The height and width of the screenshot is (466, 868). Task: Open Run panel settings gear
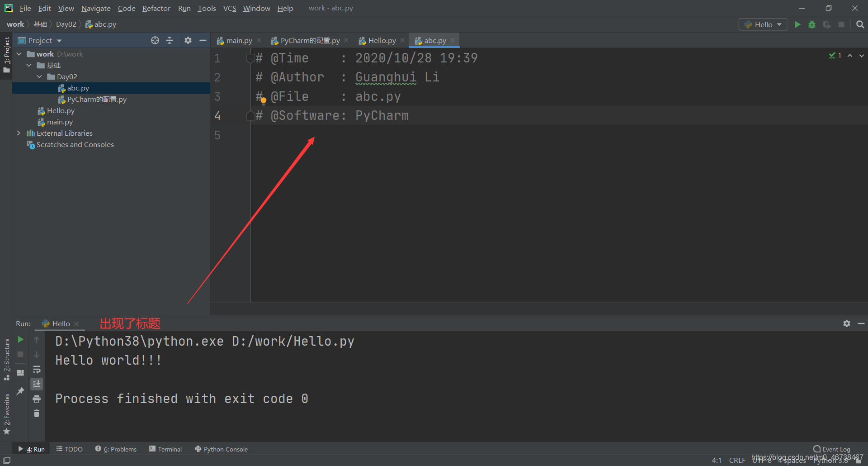click(847, 323)
